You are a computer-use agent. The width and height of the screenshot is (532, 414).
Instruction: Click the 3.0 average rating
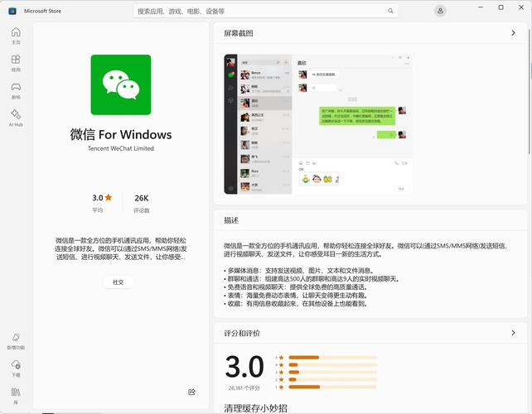pos(102,198)
